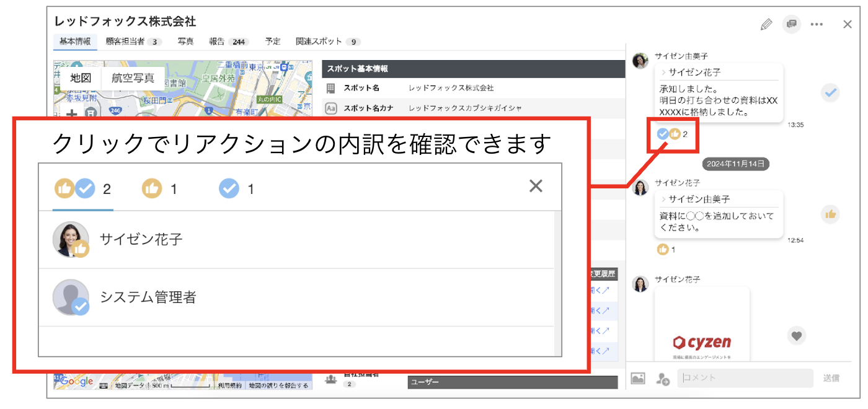Viewport: 868px width, 409px height.
Task: Open the 報告 tab with 244 badge
Action: [229, 42]
